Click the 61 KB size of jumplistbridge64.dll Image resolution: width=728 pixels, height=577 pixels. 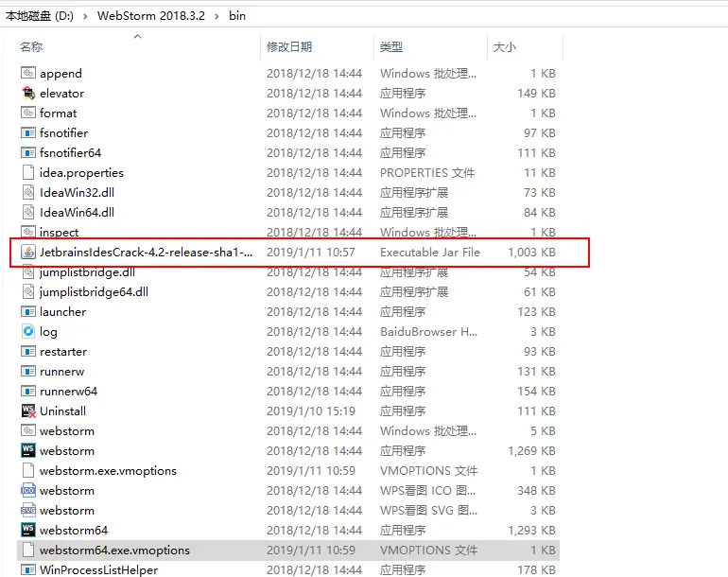tap(540, 291)
